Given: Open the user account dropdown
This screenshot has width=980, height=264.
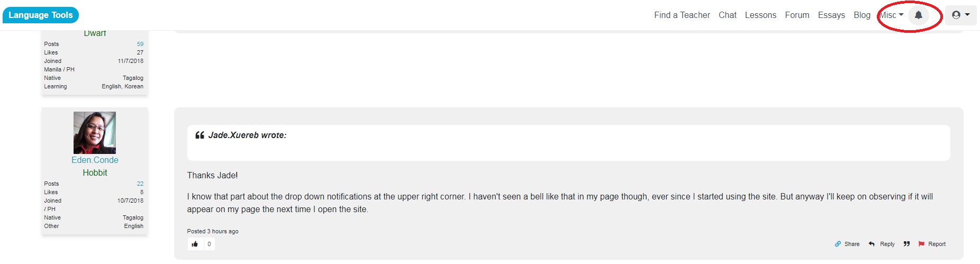Looking at the screenshot, I should point(960,15).
